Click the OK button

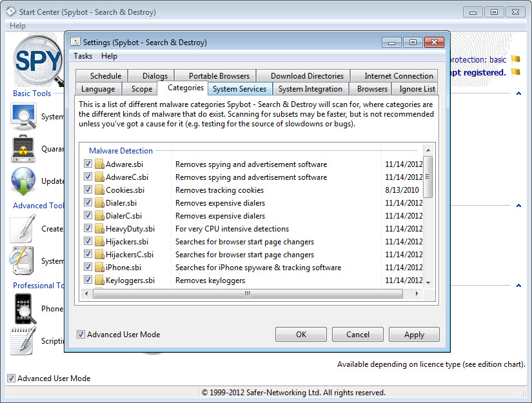pyautogui.click(x=301, y=335)
